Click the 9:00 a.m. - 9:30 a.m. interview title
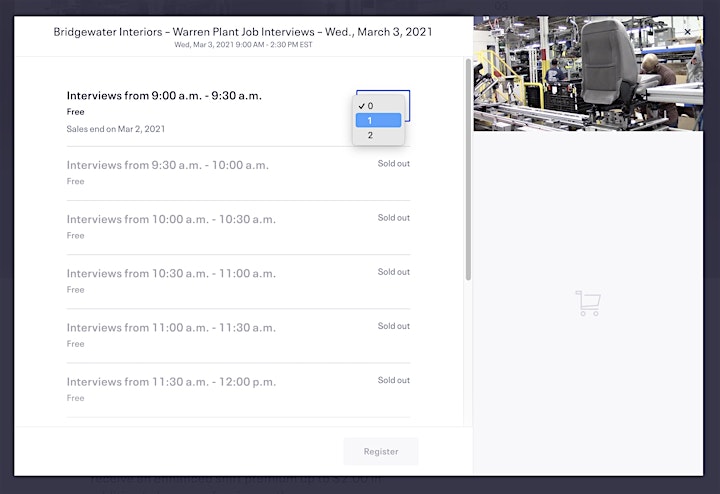The height and width of the screenshot is (494, 720). (164, 95)
